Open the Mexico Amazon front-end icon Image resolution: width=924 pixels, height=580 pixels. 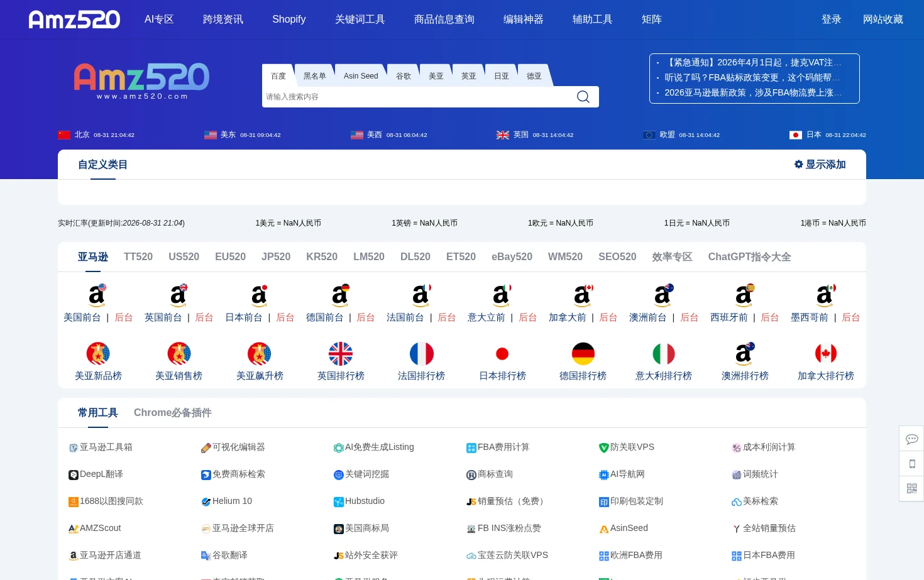point(825,295)
